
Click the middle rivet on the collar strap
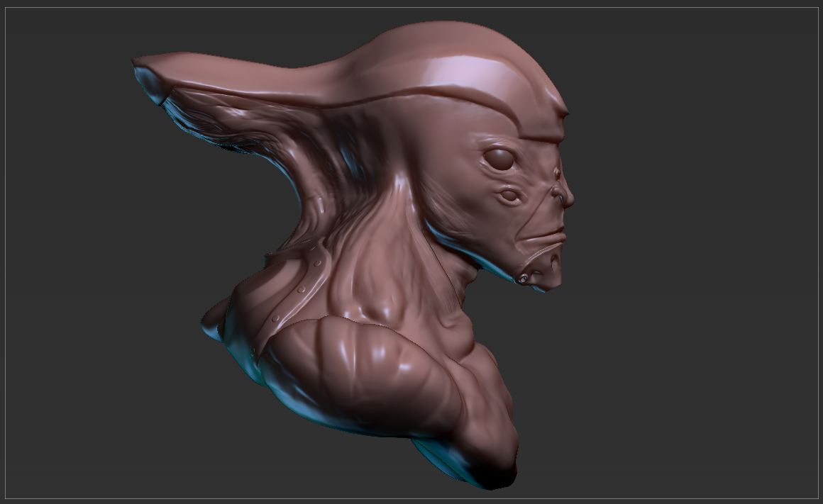[302, 289]
